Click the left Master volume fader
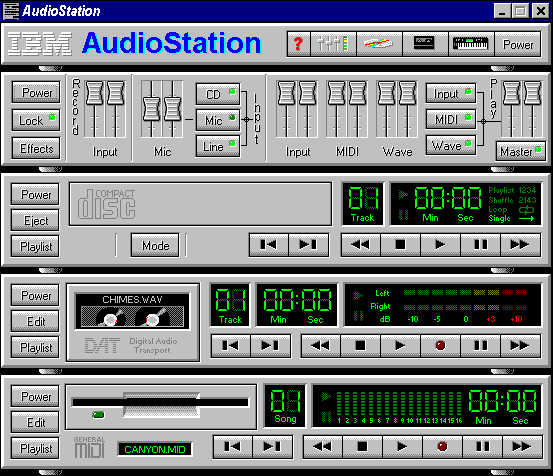Viewport: 553px width, 476px height. (512, 93)
